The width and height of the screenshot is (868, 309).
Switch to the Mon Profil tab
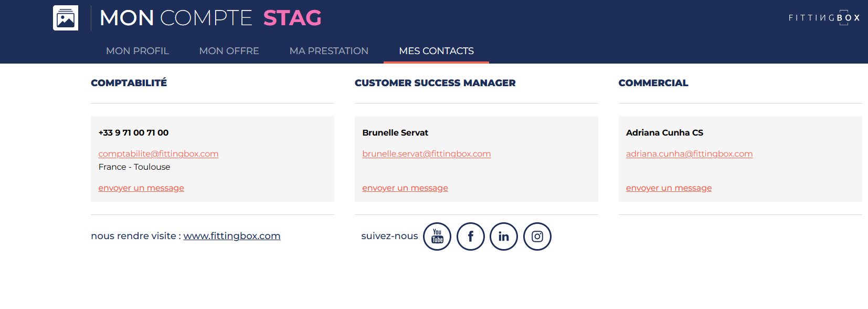(137, 51)
